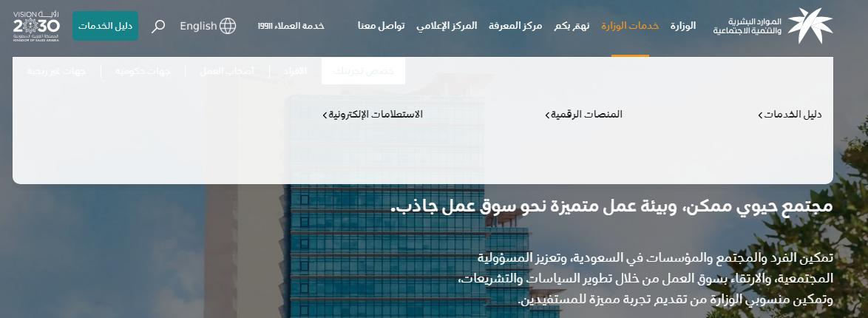The height and width of the screenshot is (318, 868).
Task: Open the الوزارة menu
Action: (x=683, y=27)
